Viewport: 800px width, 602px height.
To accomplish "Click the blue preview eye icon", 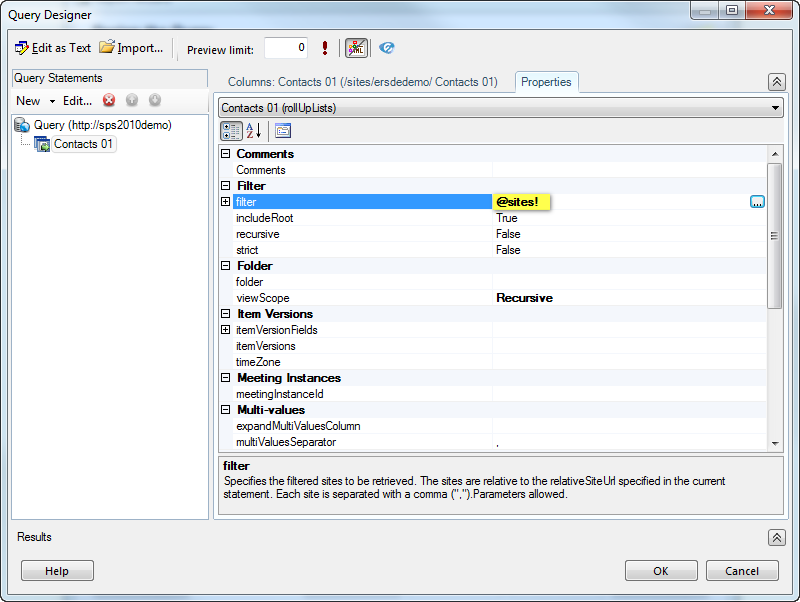I will (x=387, y=48).
